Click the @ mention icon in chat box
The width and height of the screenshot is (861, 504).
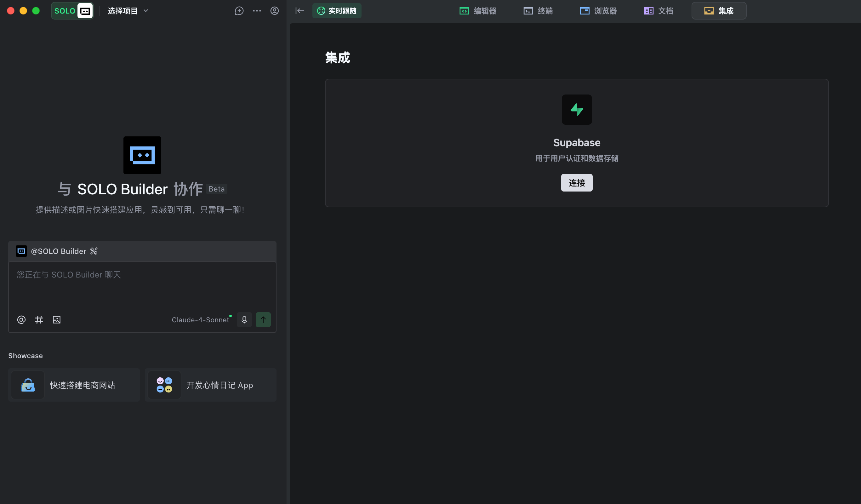[x=21, y=320]
